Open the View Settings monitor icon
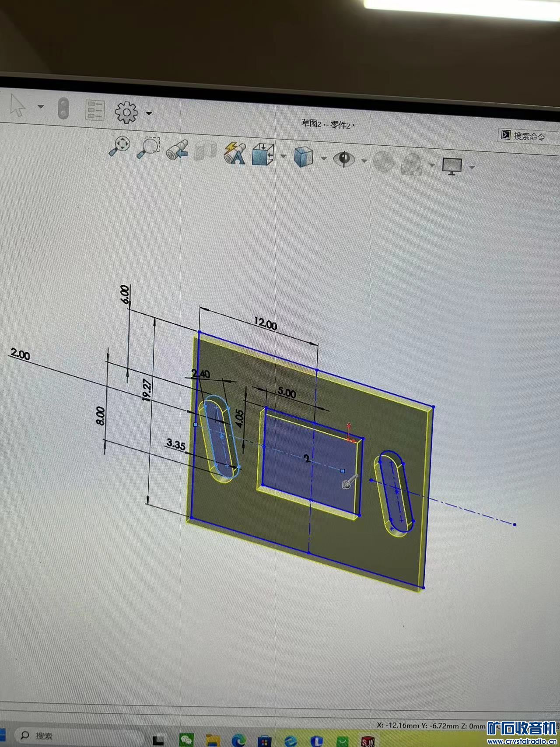The height and width of the screenshot is (747, 560). (452, 166)
